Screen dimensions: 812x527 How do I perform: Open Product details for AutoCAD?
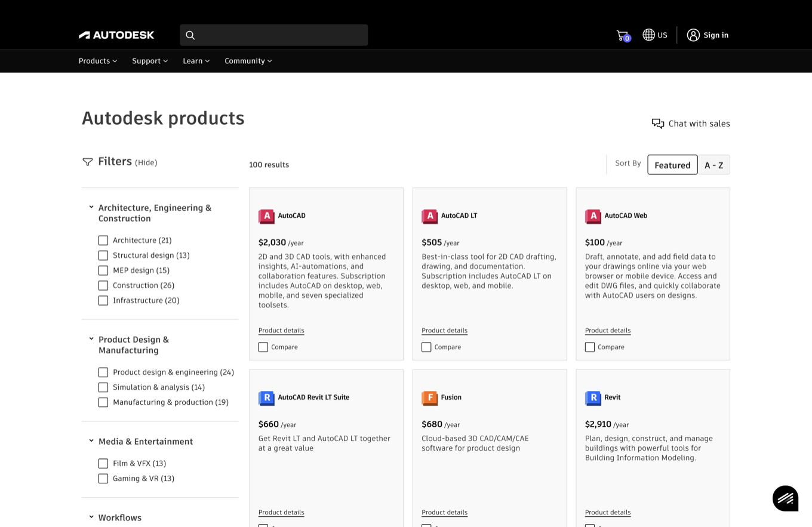[281, 331]
